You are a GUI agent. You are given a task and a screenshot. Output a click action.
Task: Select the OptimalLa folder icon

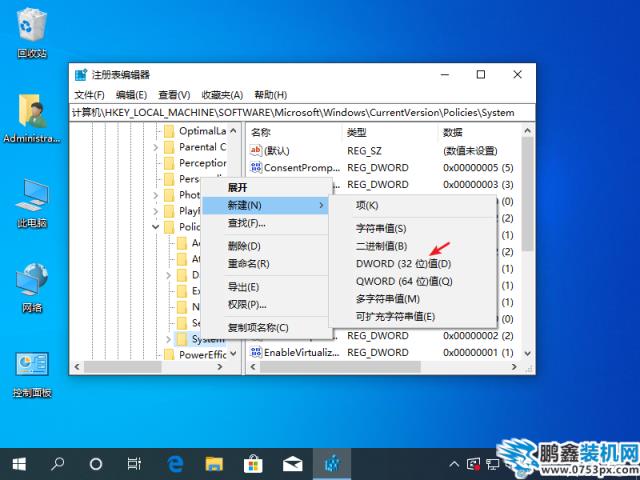[169, 131]
